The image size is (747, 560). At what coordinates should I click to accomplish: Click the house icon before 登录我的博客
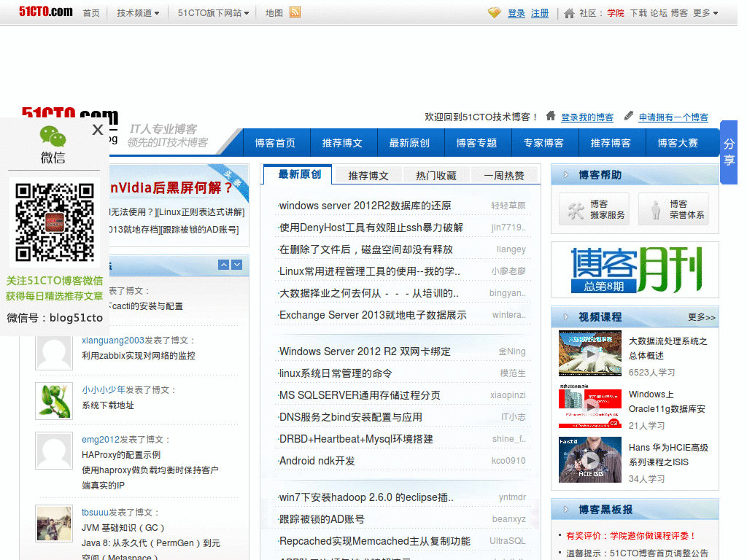click(551, 116)
